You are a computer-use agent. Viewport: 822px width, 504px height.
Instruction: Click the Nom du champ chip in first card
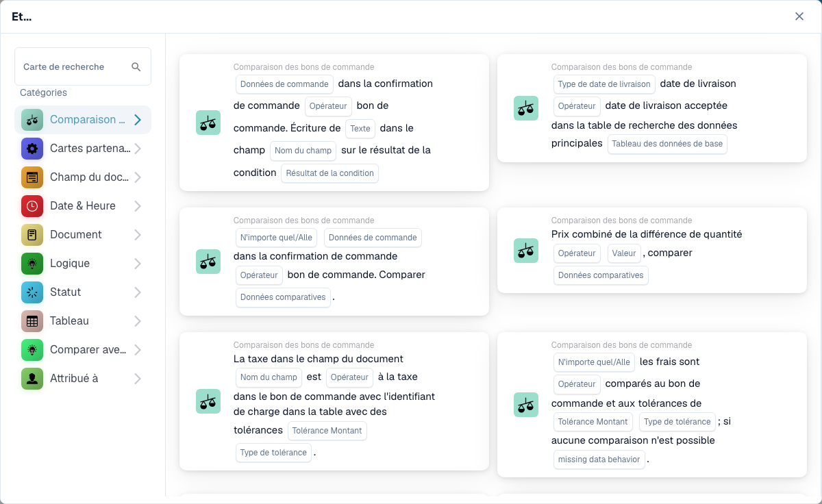tap(303, 151)
